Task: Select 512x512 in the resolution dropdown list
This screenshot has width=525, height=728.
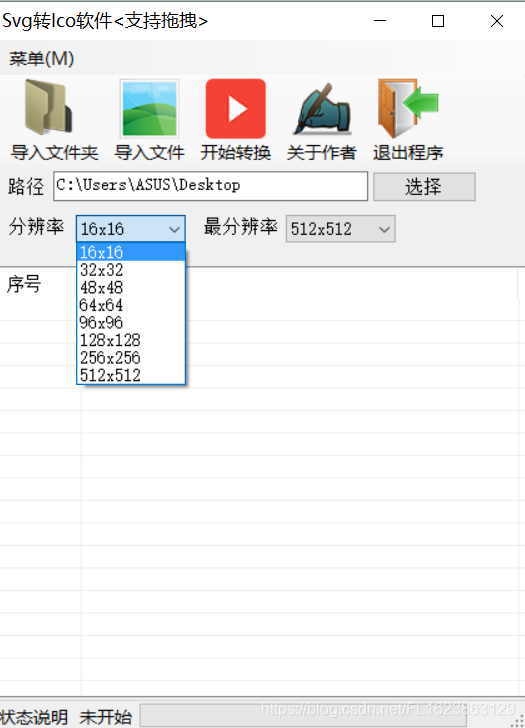Action: tap(131, 375)
